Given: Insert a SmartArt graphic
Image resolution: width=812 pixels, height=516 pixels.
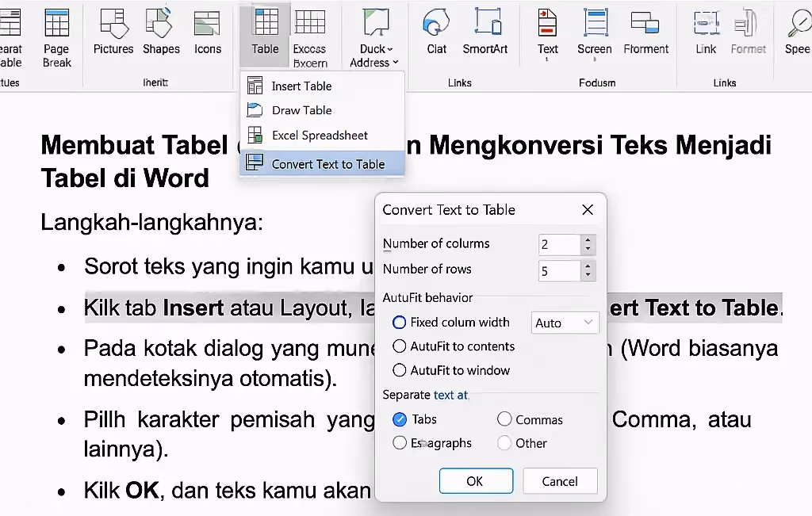Looking at the screenshot, I should click(x=486, y=31).
